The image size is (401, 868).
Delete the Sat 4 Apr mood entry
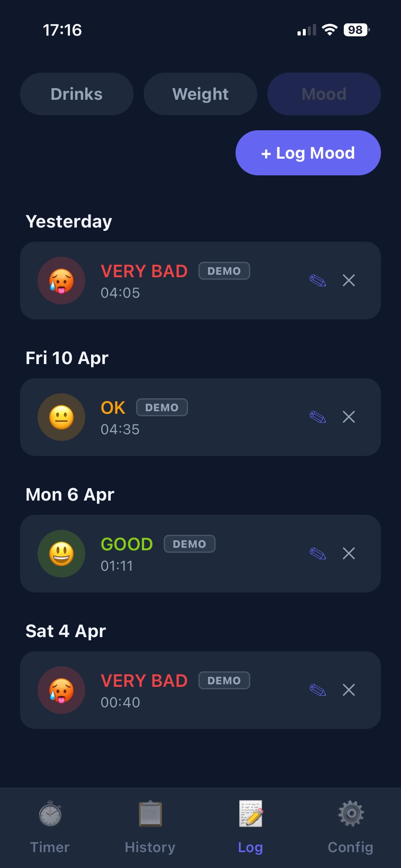(x=349, y=690)
